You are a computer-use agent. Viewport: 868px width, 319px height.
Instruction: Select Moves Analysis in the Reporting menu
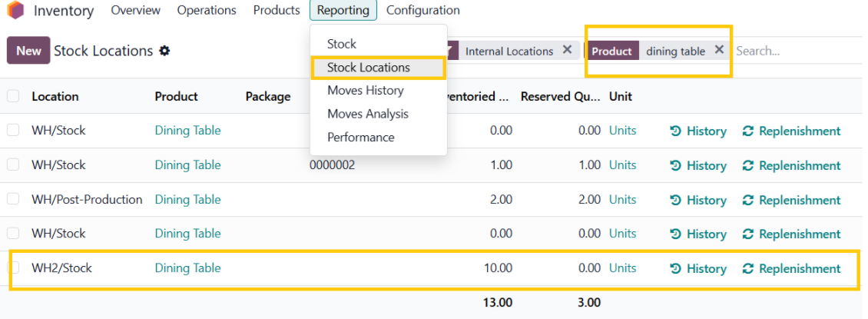(367, 114)
